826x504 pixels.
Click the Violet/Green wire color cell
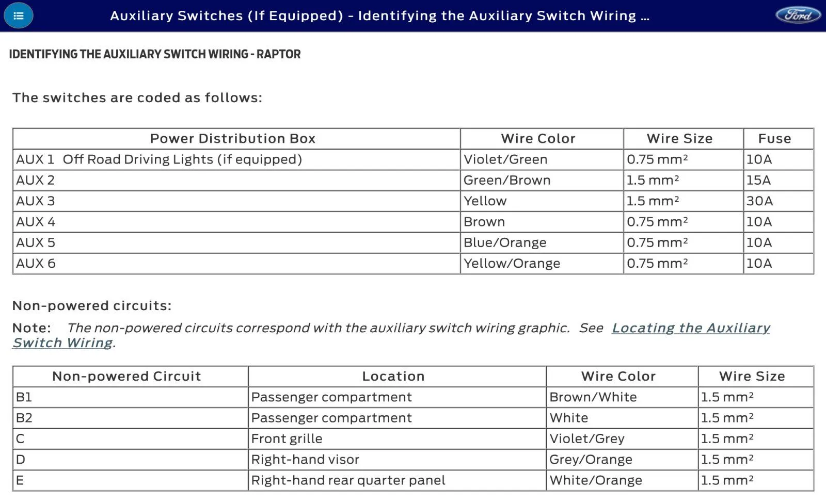(542, 159)
